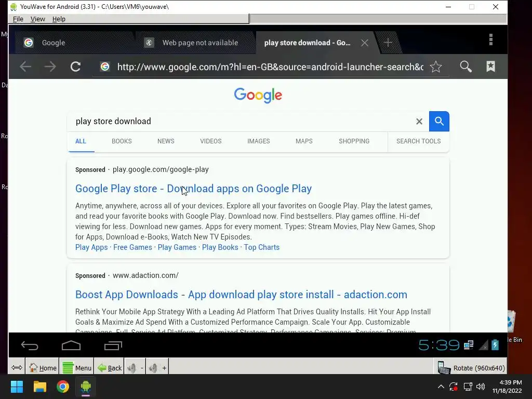Show hidden system tray icons
532x399 pixels.
point(441,387)
